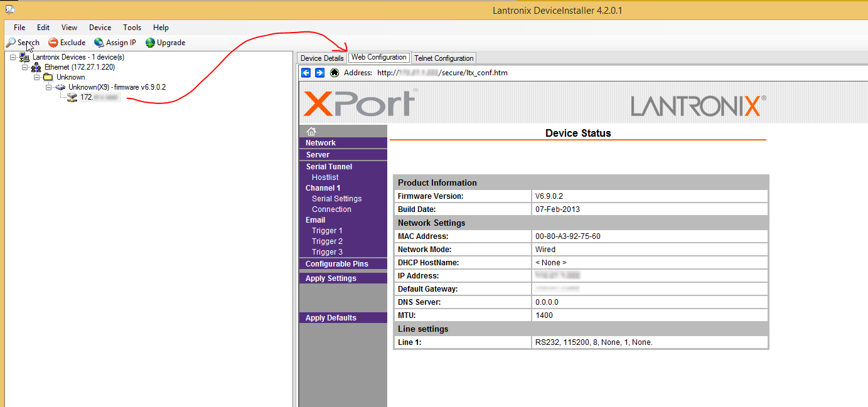Open Channel 1 Connection page
868x407 pixels.
tap(331, 209)
